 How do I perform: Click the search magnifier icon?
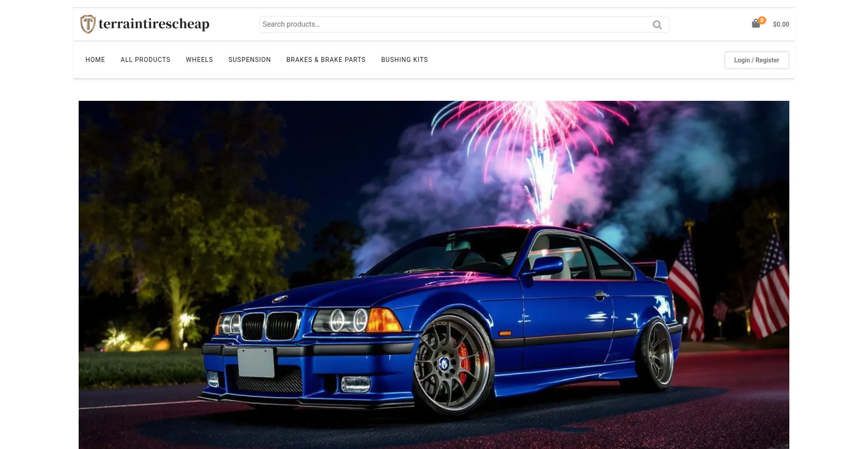click(657, 25)
